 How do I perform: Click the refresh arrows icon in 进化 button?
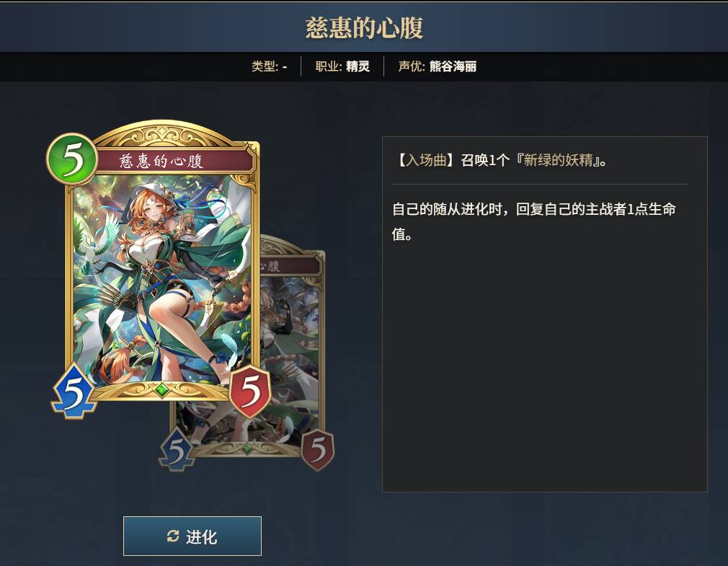coord(173,536)
